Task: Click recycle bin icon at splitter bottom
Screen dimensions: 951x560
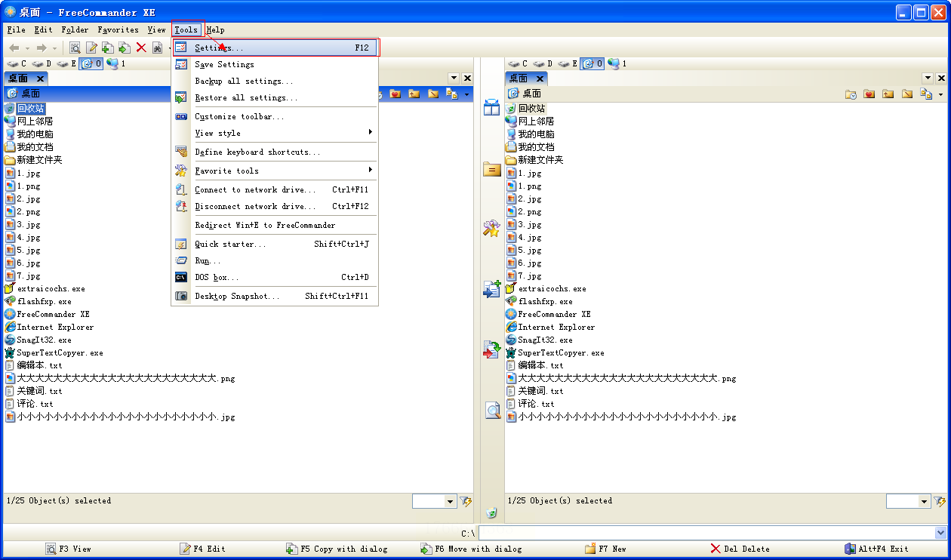Action: coord(491,513)
